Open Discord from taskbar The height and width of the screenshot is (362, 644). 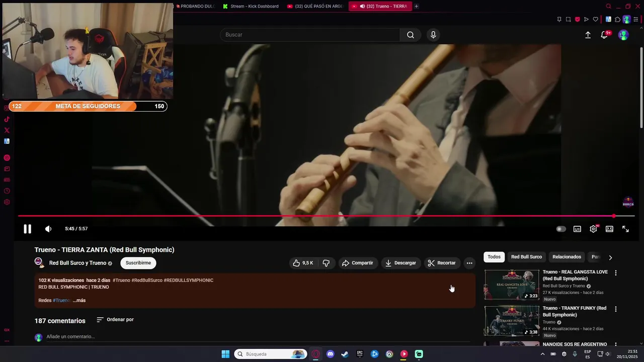click(330, 354)
